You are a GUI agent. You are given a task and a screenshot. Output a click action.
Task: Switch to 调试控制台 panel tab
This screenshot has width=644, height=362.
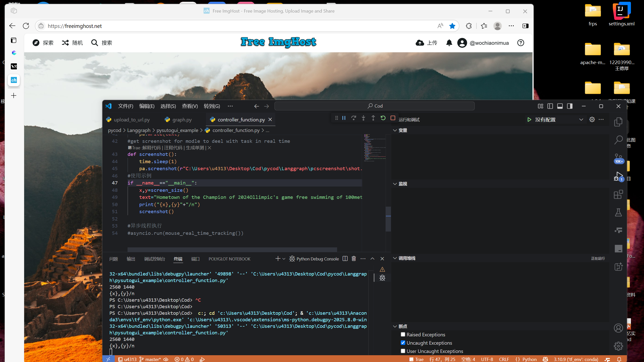tap(154, 259)
